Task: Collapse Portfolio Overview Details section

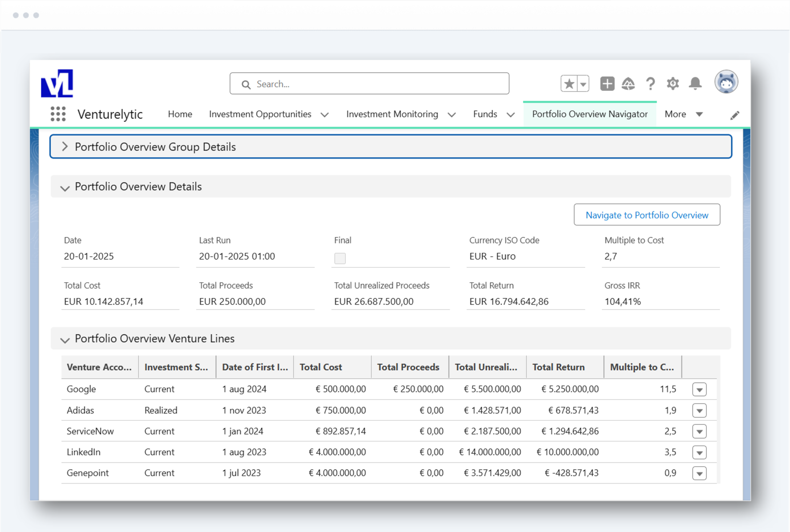Action: (x=65, y=188)
